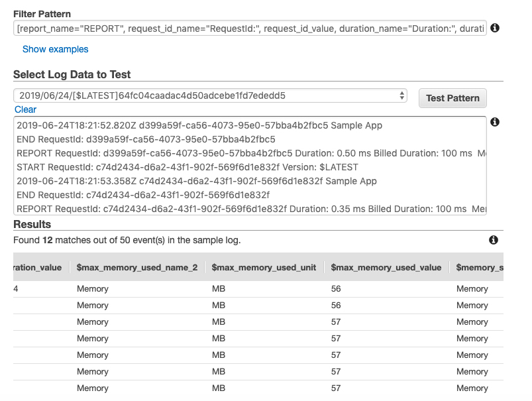Click the log line ending in Sample App at 18:21:53.358Z
This screenshot has height=401, width=532.
(197, 182)
